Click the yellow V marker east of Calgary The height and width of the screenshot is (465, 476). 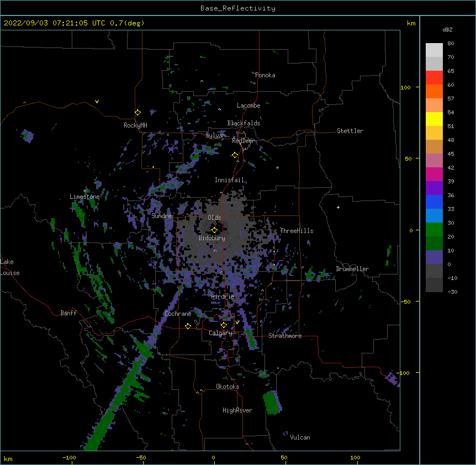tap(237, 323)
